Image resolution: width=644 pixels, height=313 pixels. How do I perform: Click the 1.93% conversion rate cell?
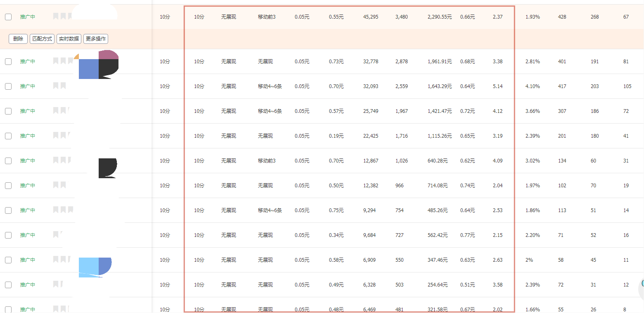(x=533, y=17)
